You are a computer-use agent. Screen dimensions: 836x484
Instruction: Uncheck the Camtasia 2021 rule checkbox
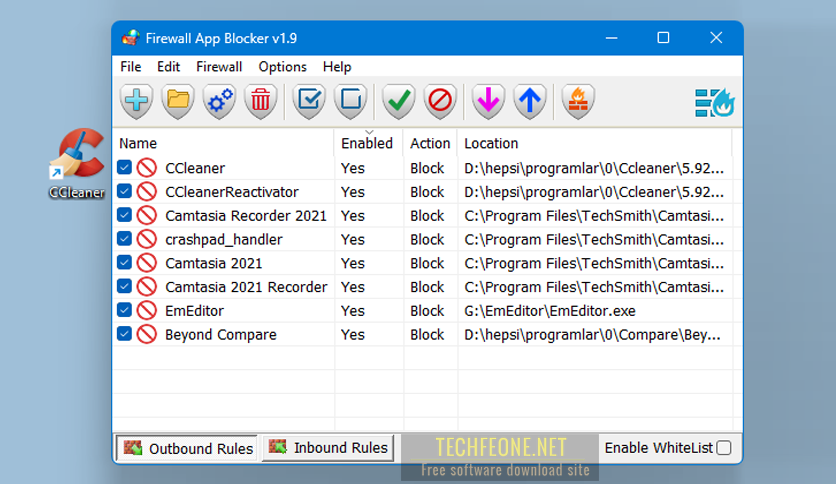[x=124, y=262]
